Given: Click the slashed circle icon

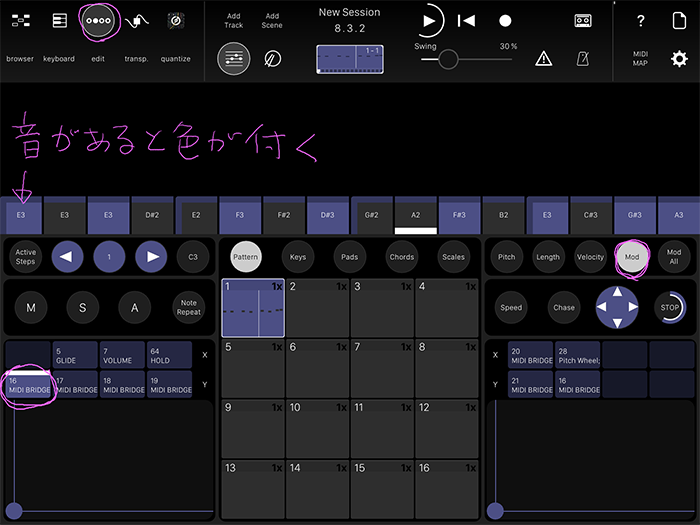Looking at the screenshot, I should tap(272, 58).
